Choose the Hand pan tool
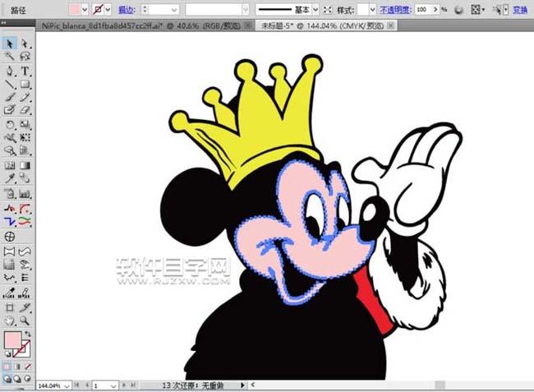 (9, 320)
